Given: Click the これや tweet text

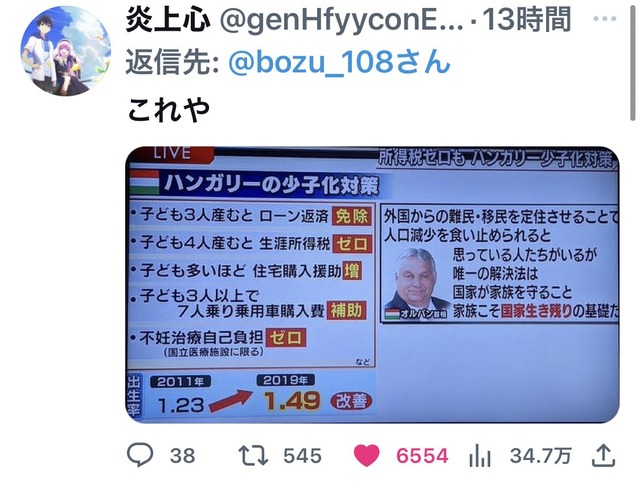Looking at the screenshot, I should coord(168,109).
